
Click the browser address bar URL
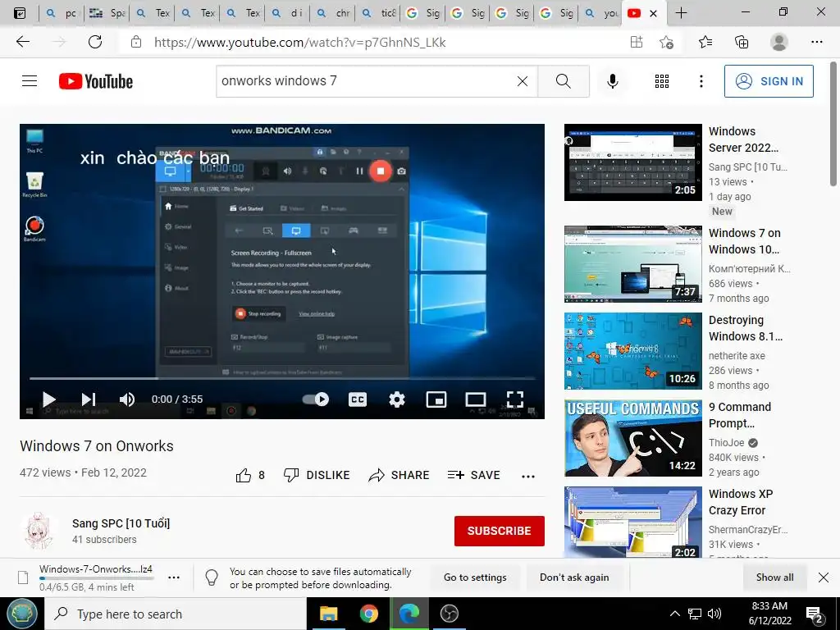point(300,43)
